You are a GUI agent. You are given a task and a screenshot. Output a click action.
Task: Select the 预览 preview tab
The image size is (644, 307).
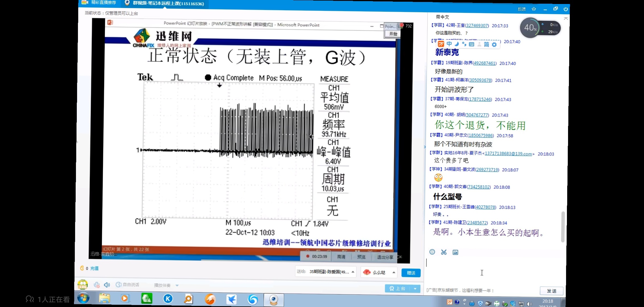[361, 257]
